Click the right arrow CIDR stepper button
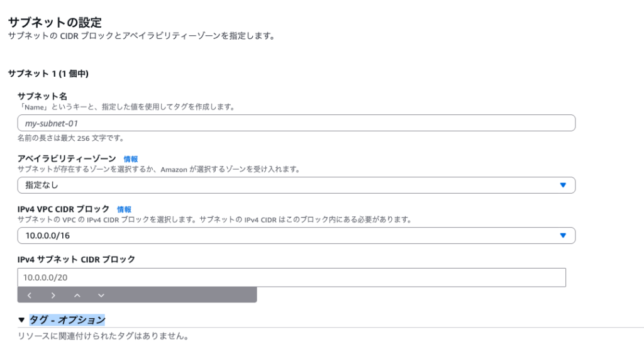 tap(53, 295)
